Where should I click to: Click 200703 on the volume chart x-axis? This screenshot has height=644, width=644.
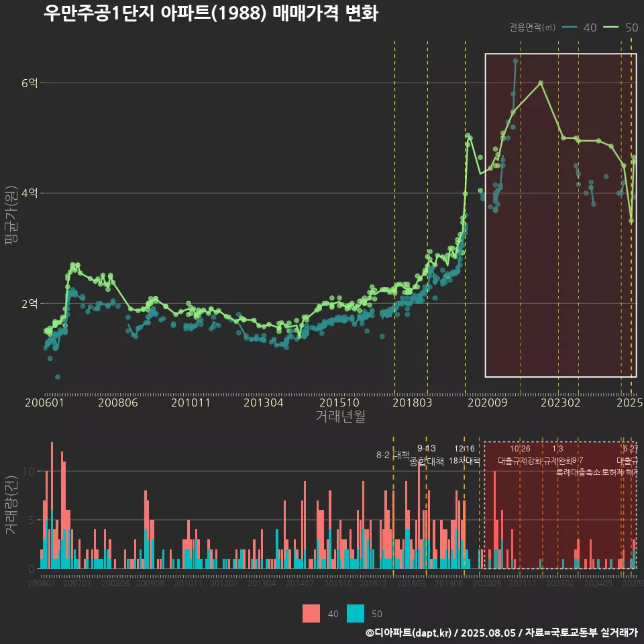(x=76, y=583)
